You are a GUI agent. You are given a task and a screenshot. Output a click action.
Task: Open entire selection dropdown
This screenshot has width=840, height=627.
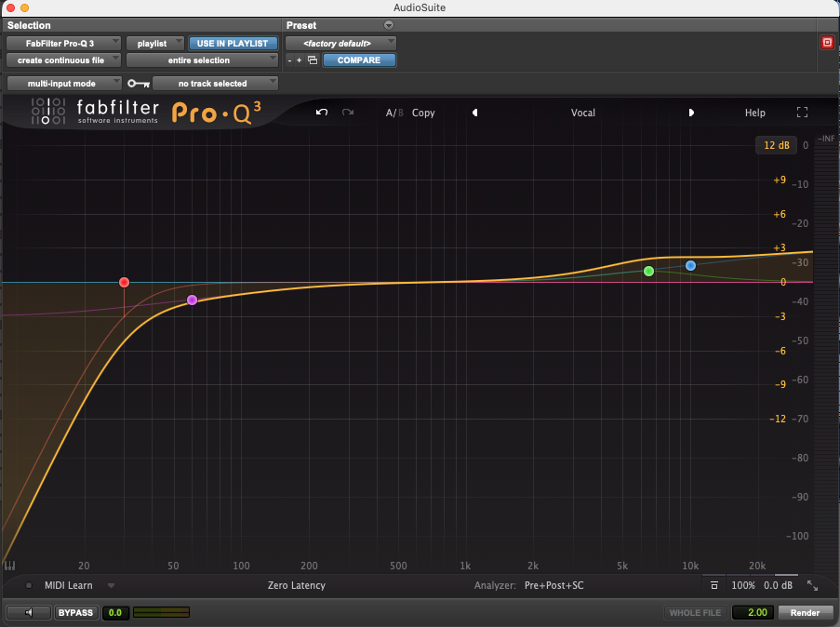(202, 60)
